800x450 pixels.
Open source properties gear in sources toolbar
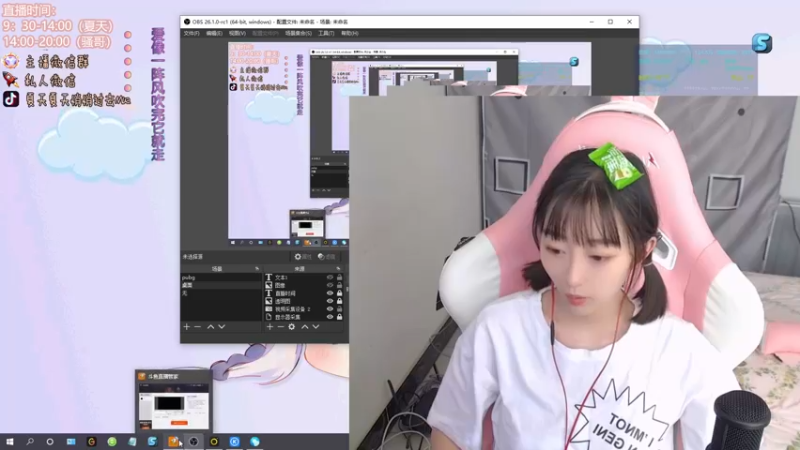[292, 327]
